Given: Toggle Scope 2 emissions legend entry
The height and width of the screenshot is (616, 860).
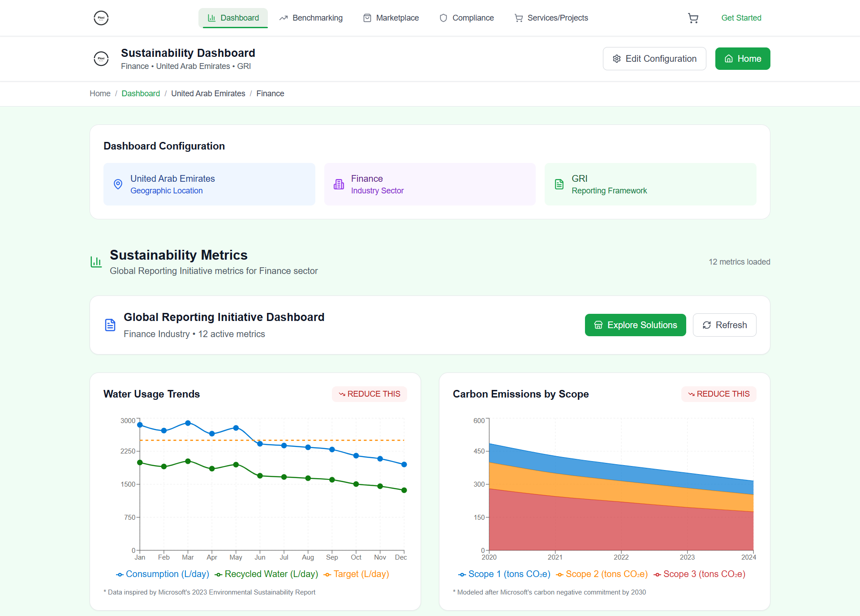Looking at the screenshot, I should coord(602,574).
